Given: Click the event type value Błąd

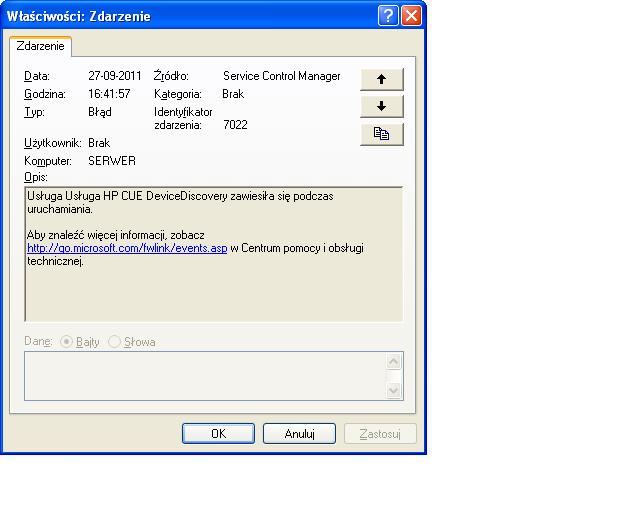Looking at the screenshot, I should pos(100,112).
